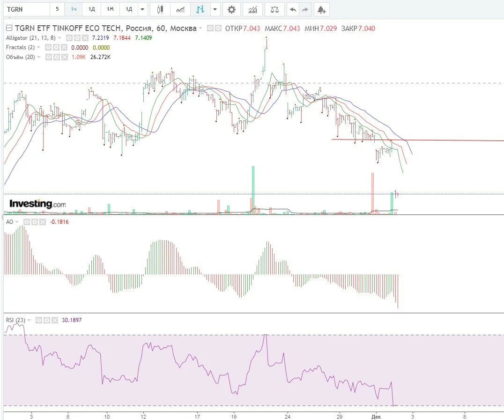This screenshot has height=420, width=504.
Task: Click the ЗАКР closing price 7.040
Action: (367, 28)
